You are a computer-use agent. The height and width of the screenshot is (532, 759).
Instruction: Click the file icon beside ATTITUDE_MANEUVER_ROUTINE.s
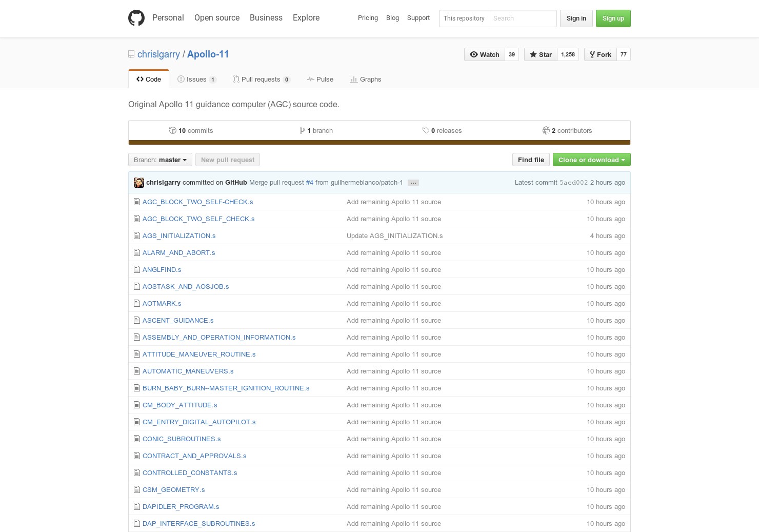137,354
